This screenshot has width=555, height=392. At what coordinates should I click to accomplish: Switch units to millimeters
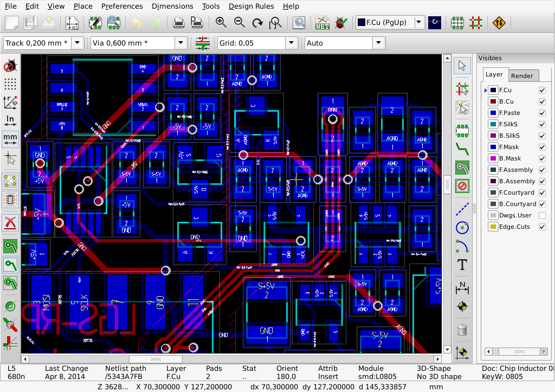[10, 138]
